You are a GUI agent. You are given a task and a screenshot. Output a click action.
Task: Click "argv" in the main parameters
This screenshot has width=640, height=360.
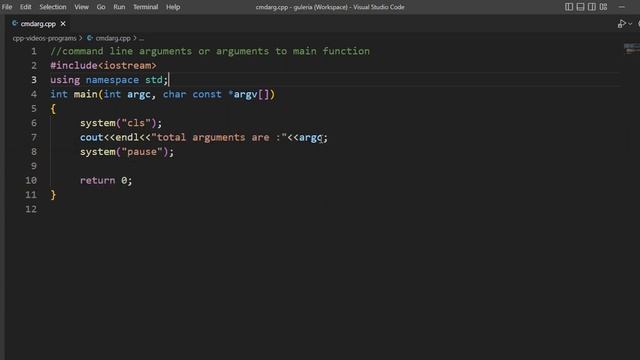coord(245,94)
